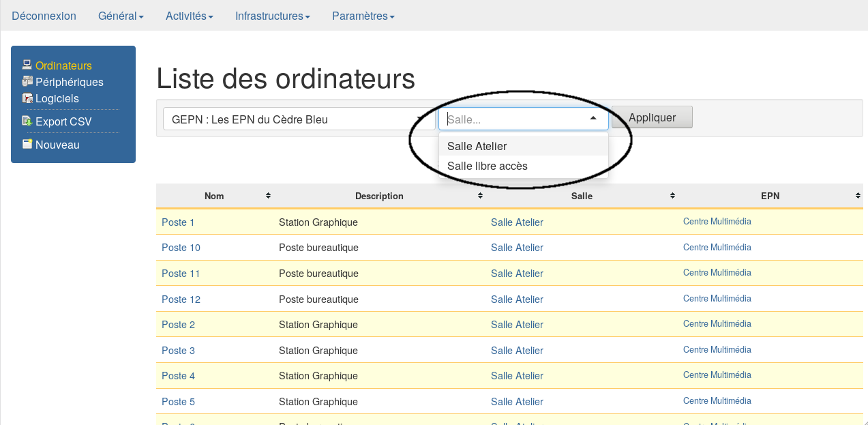Collapse the Salle dropdown arrow

click(x=593, y=119)
